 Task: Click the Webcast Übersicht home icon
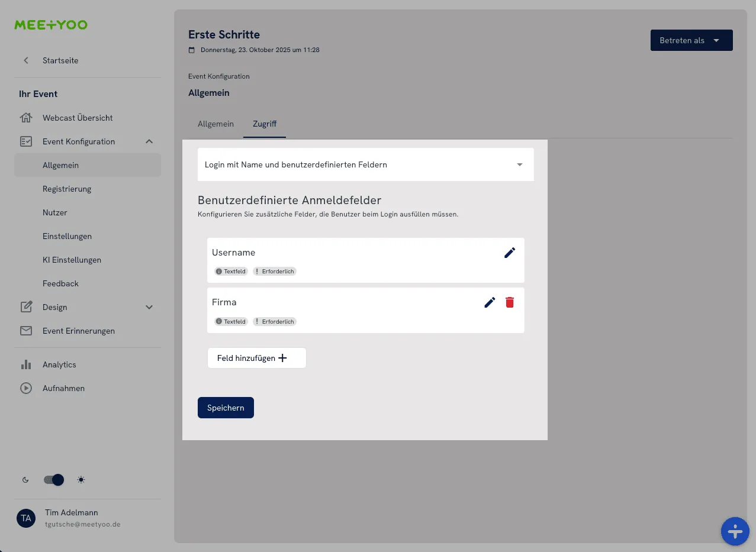click(26, 118)
